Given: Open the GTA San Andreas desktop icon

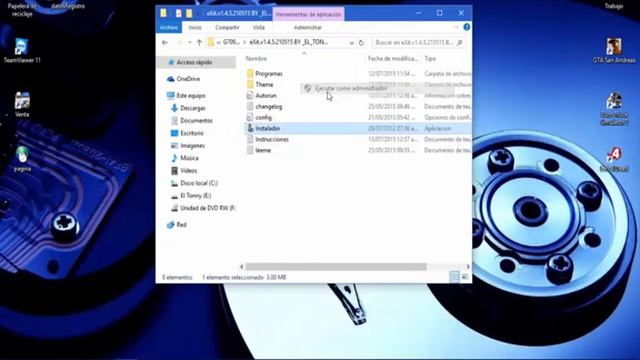Looking at the screenshot, I should (613, 50).
